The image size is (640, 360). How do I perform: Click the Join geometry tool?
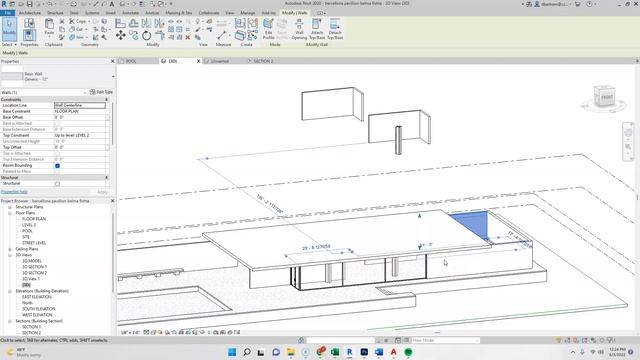coord(77,37)
